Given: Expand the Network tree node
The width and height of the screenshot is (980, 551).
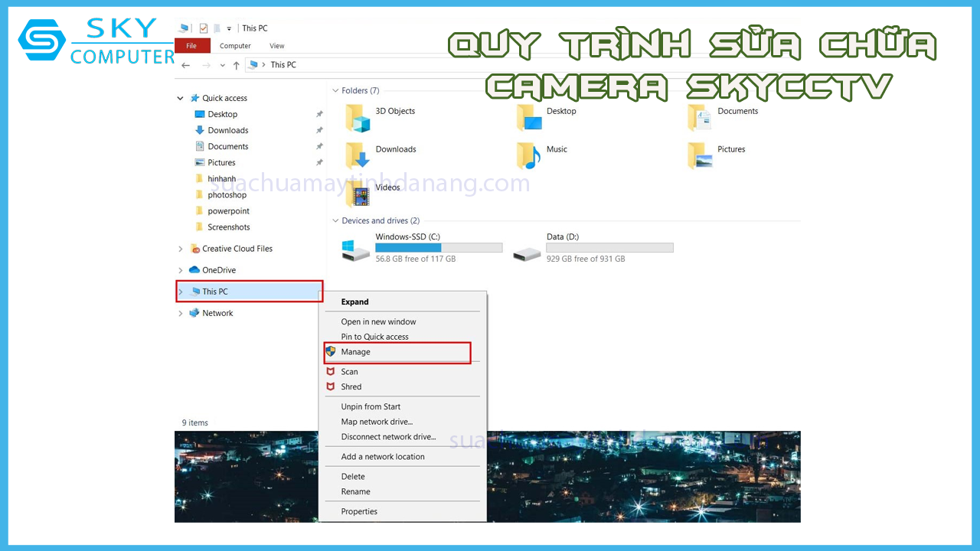Looking at the screenshot, I should pos(181,314).
